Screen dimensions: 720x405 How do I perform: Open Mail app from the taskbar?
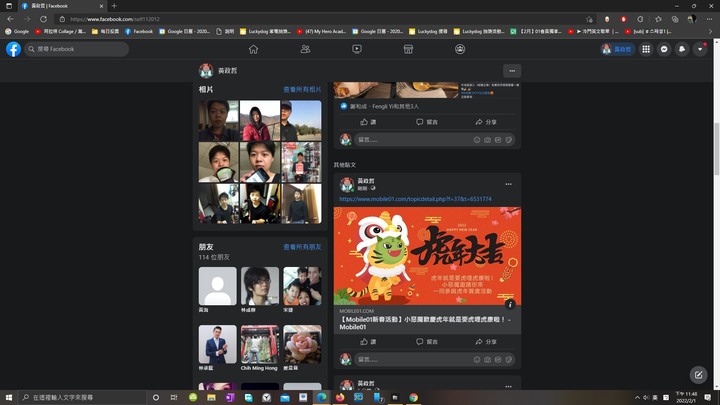click(285, 397)
